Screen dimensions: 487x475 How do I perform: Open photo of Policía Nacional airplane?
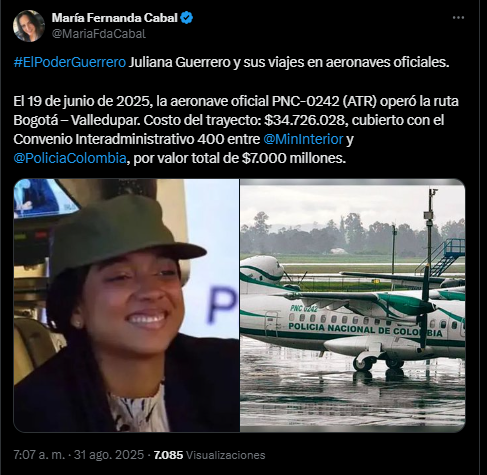(x=353, y=305)
